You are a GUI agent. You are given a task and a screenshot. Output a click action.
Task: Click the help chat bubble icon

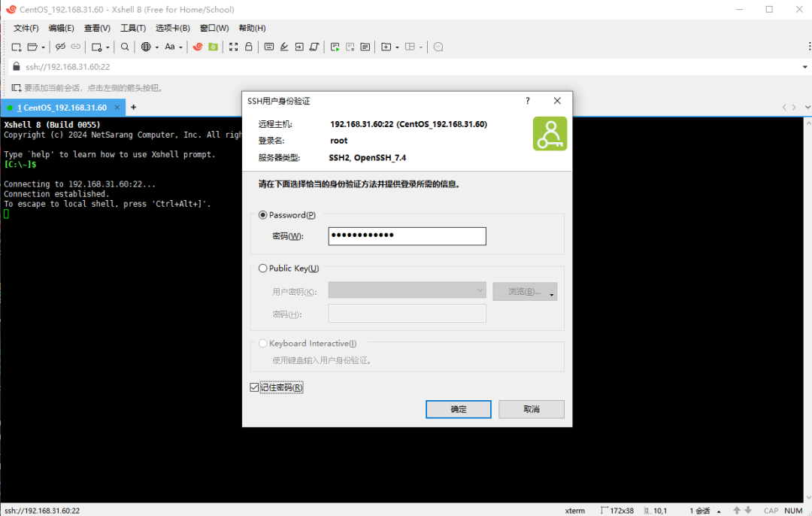(438, 47)
